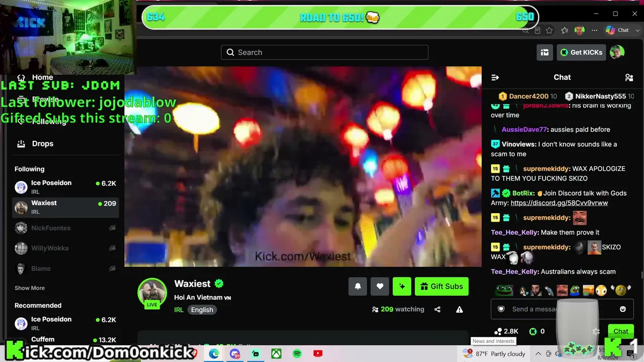The height and width of the screenshot is (362, 644).
Task: Open the weather widget on taskbar
Action: click(x=494, y=354)
